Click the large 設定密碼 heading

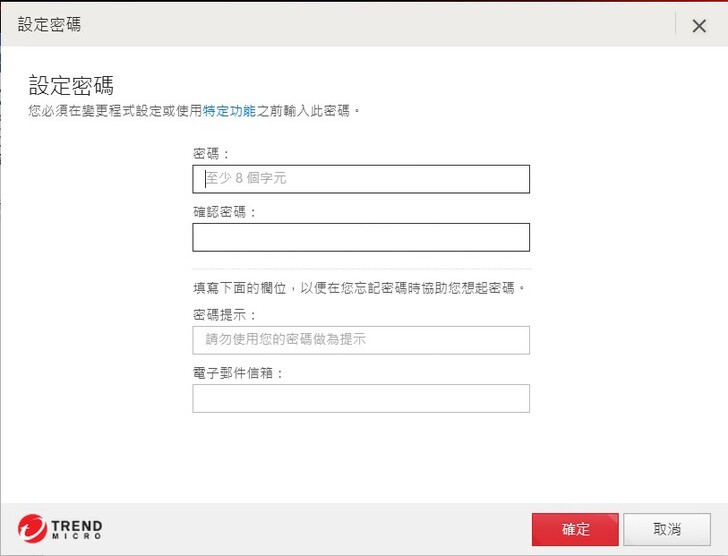click(x=71, y=84)
